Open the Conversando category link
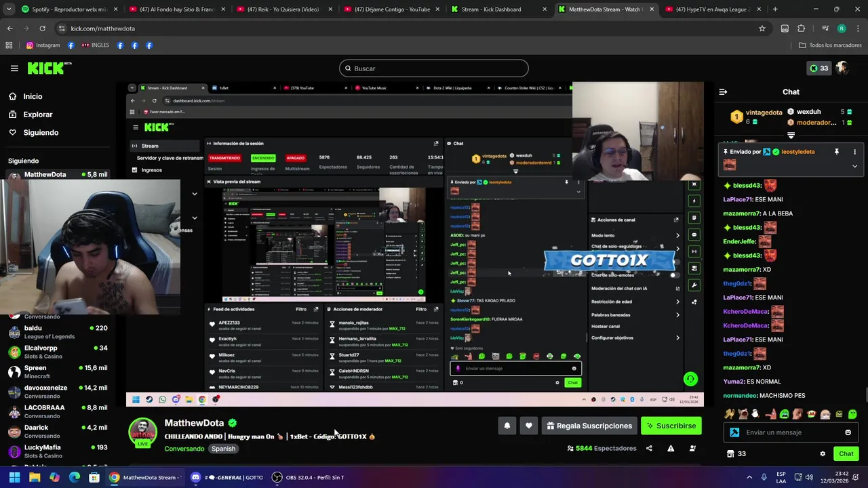This screenshot has width=868, height=488. pyautogui.click(x=184, y=449)
